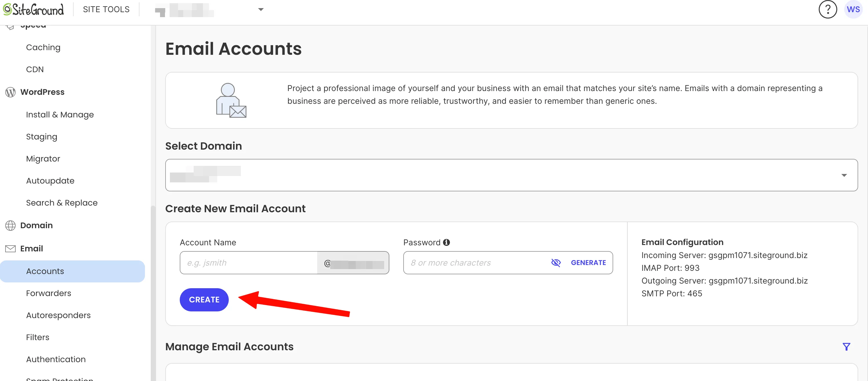Screen dimensions: 868x381
Task: Open Caching in the sidebar
Action: pyautogui.click(x=43, y=48)
